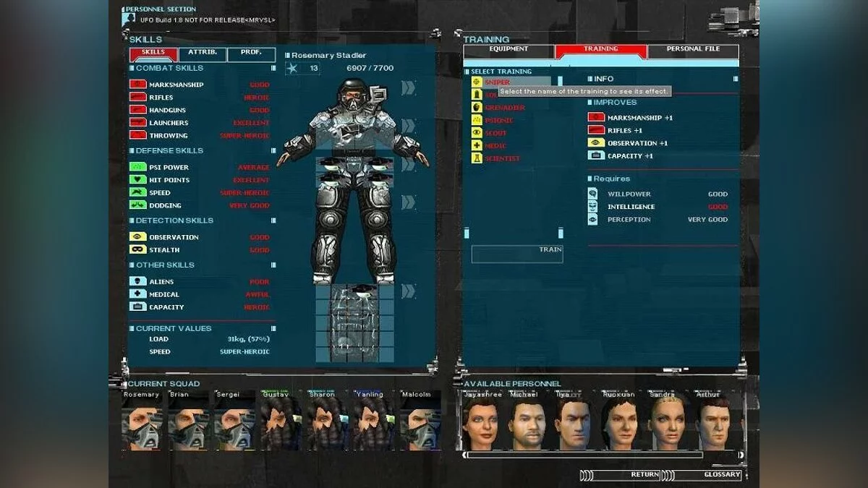This screenshot has height=488, width=868.
Task: Open the Personal File tab
Action: point(693,51)
